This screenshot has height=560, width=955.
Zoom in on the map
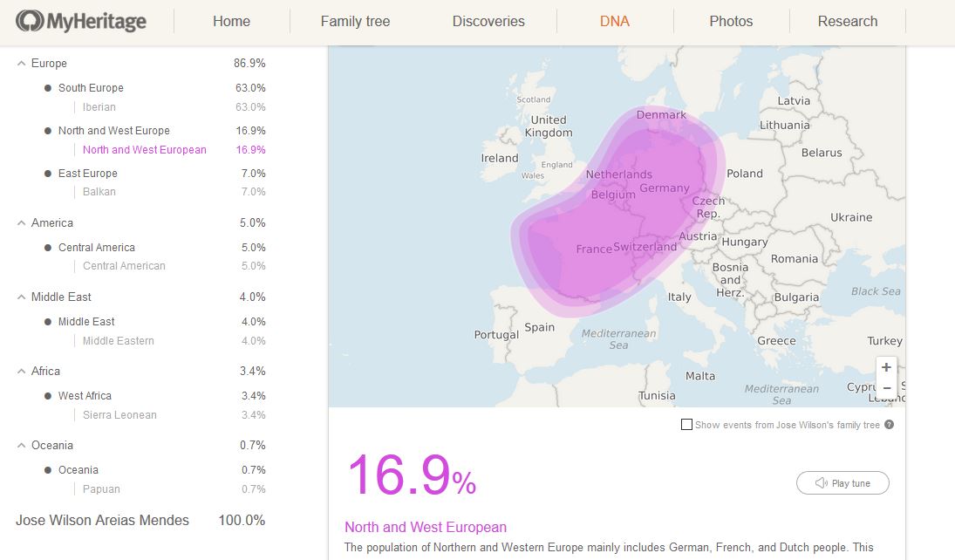pos(886,367)
